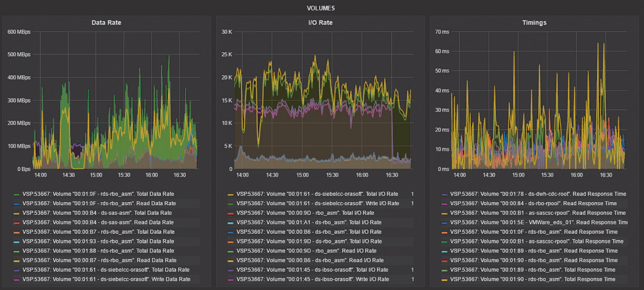
Task: Open the I/O Rate panel title menu
Action: coord(320,22)
